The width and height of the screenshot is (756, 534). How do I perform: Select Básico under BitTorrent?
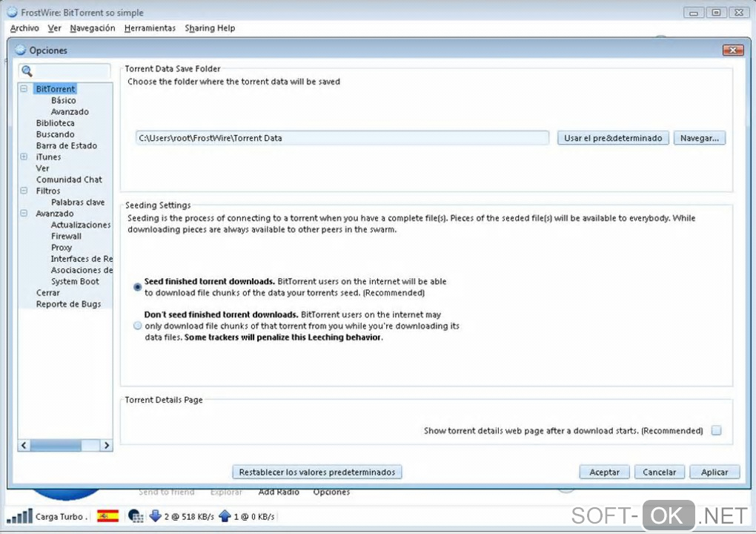coord(63,100)
